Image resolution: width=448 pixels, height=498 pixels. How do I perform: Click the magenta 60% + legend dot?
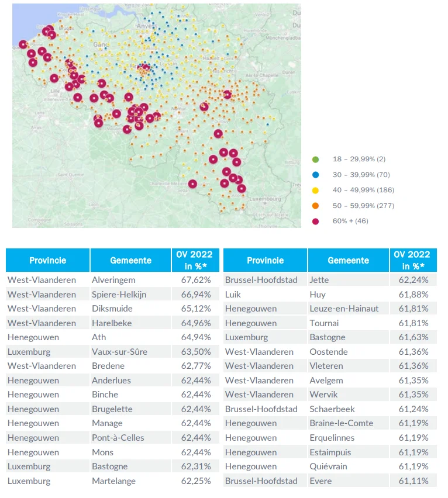point(316,221)
